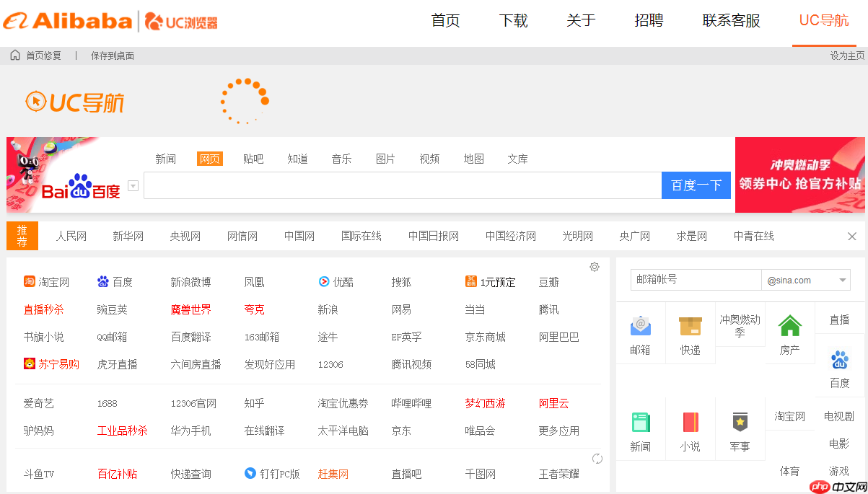
Task: Refresh site suggestions with the circular arrow icon
Action: coord(597,458)
